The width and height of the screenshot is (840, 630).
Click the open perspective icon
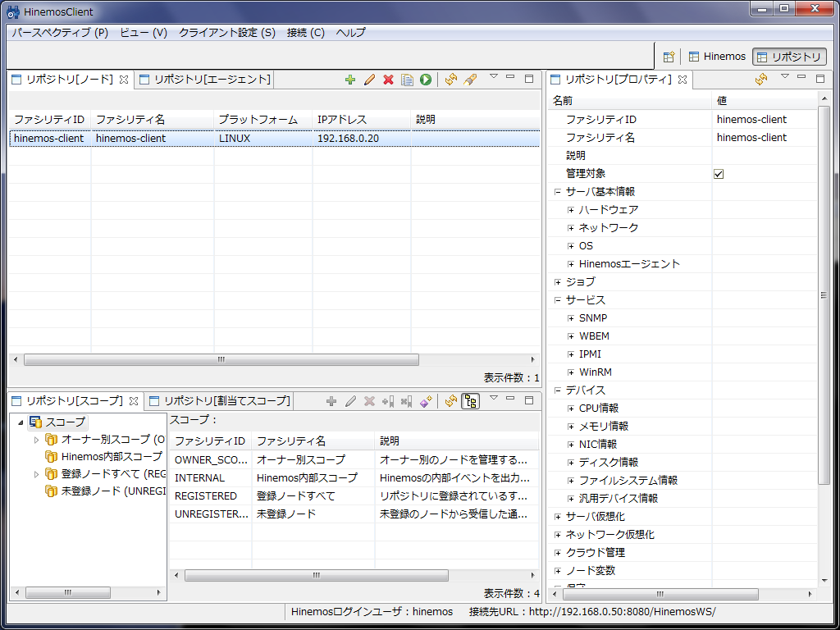click(668, 57)
